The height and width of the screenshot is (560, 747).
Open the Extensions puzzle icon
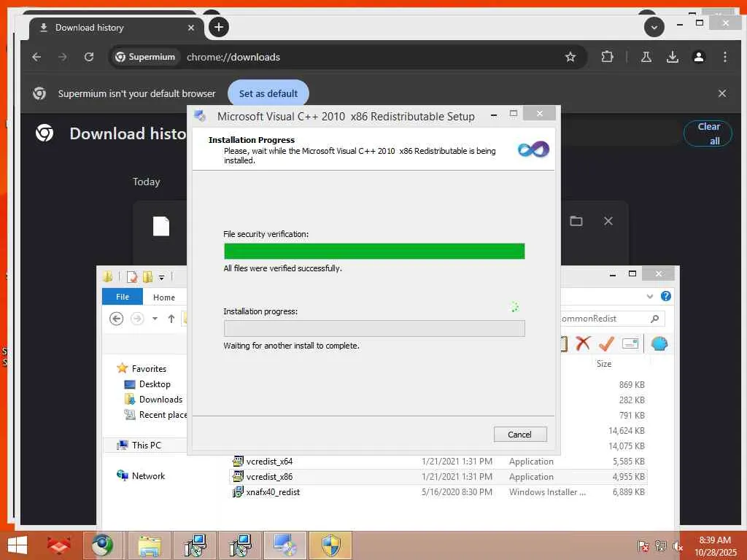tap(608, 57)
